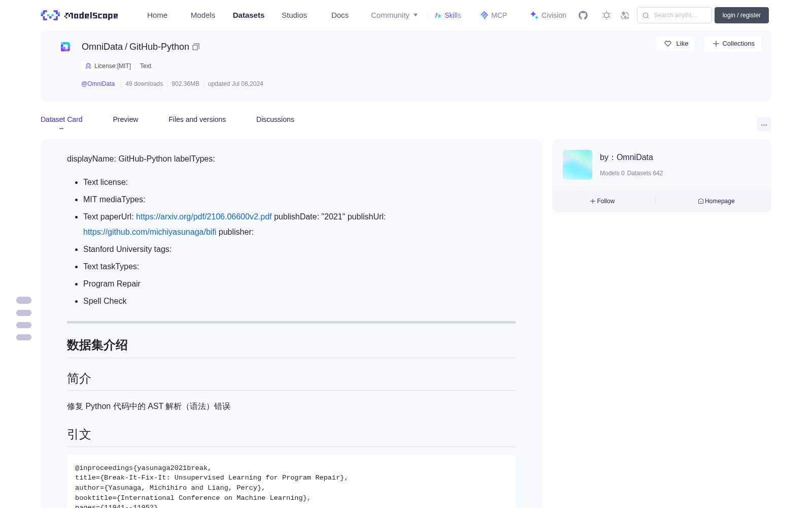Open the OmniData Homepage
This screenshot has width=812, height=508.
tap(716, 201)
